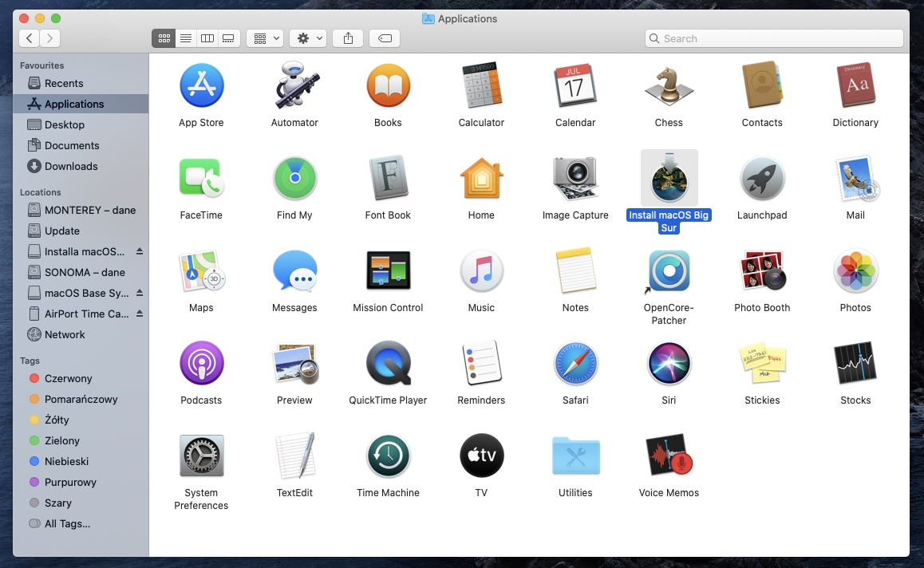The image size is (924, 568).
Task: Select the Photos app icon
Action: click(855, 271)
